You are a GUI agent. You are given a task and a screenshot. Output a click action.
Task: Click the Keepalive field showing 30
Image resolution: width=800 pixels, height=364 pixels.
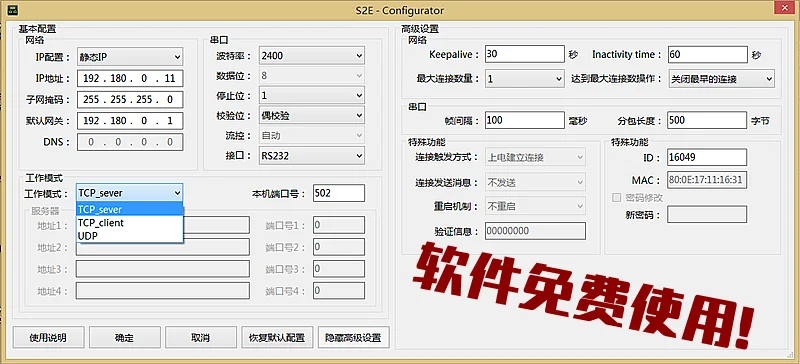[524, 55]
